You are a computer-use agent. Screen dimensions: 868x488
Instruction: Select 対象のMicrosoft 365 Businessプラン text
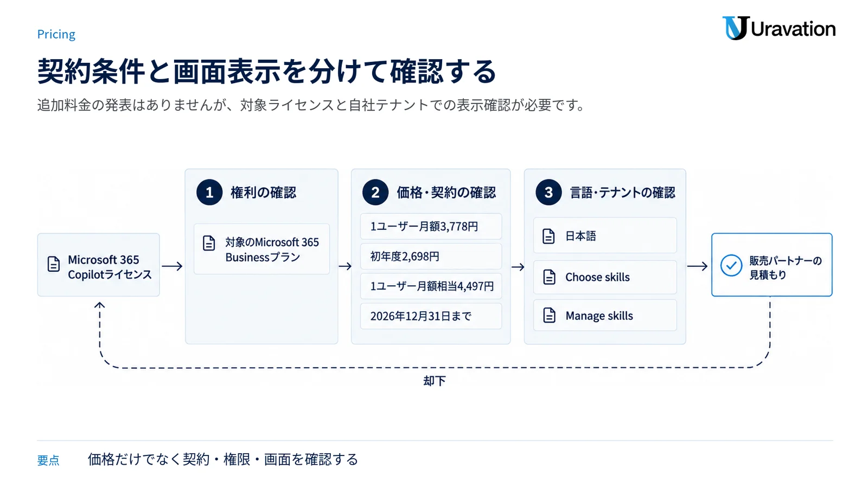point(272,249)
